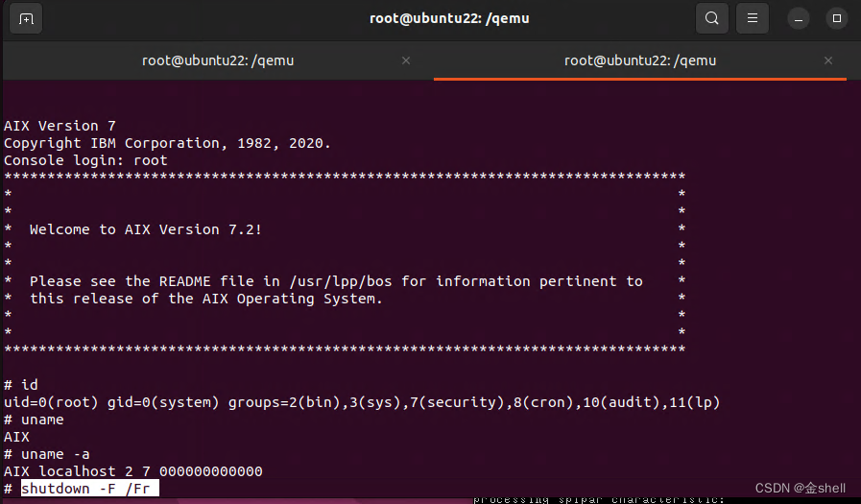This screenshot has width=861, height=504.
Task: Open the terminal hamburger menu
Action: pyautogui.click(x=753, y=18)
